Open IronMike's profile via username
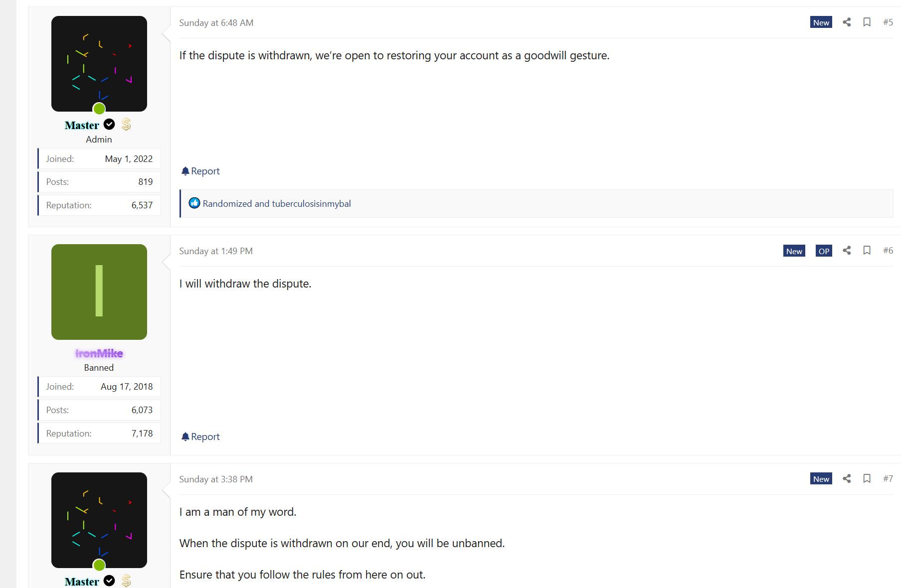This screenshot has width=901, height=588. tap(99, 354)
